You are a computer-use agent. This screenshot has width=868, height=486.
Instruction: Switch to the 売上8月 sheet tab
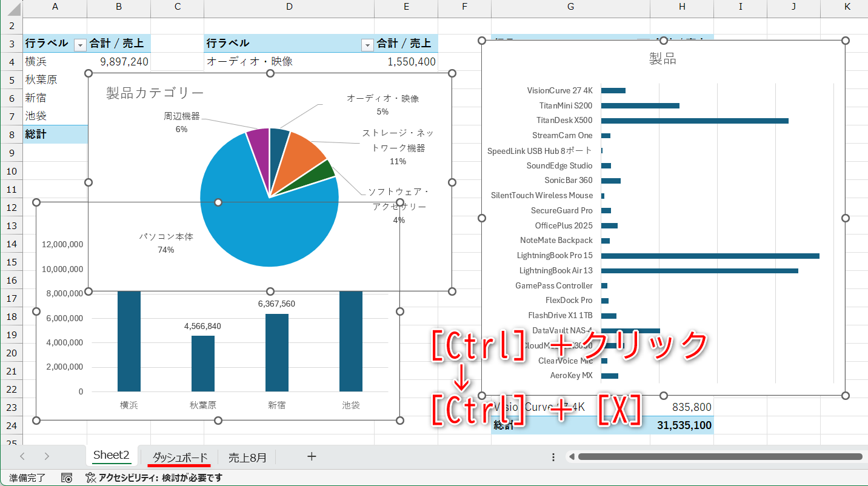point(246,458)
